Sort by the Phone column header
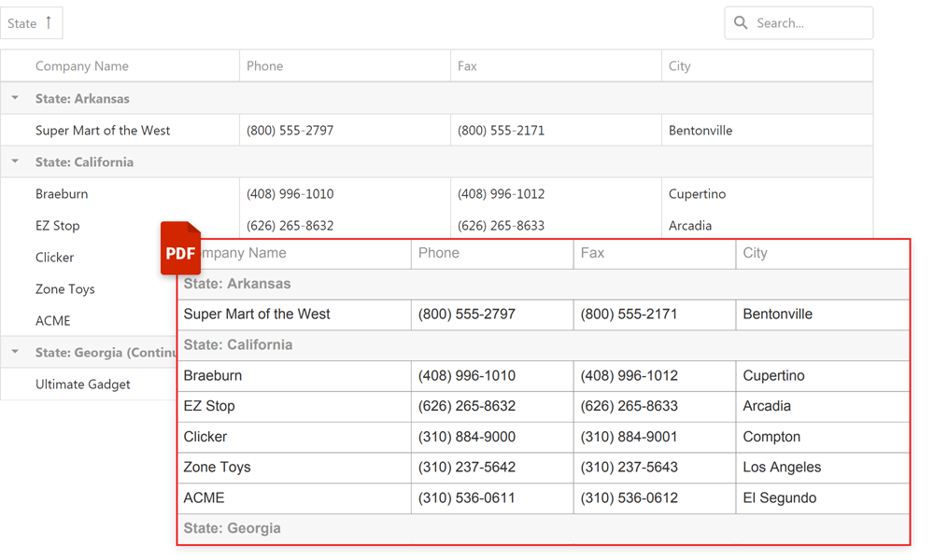The width and height of the screenshot is (934, 560). [263, 65]
